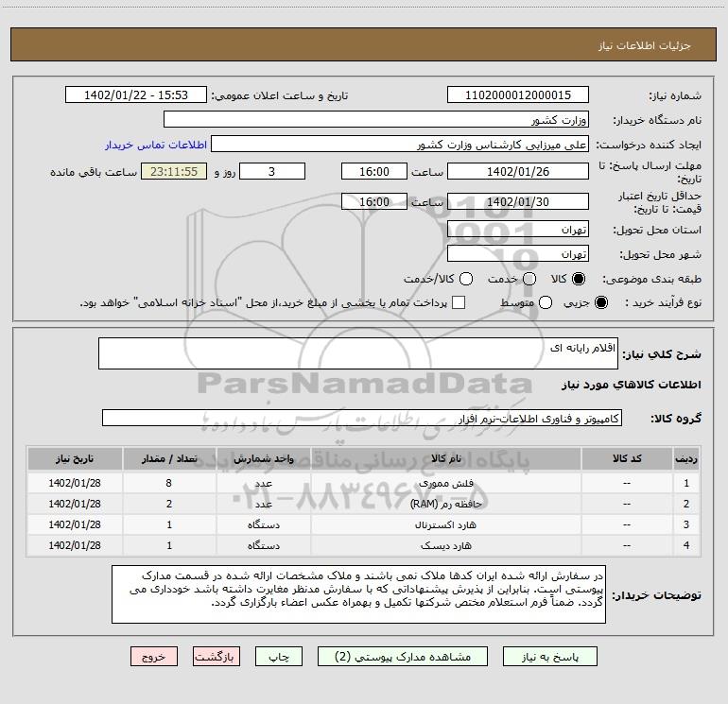This screenshot has height=704, width=728.
Task: Click the نام دستگاه خریدار field
Action: [376, 119]
